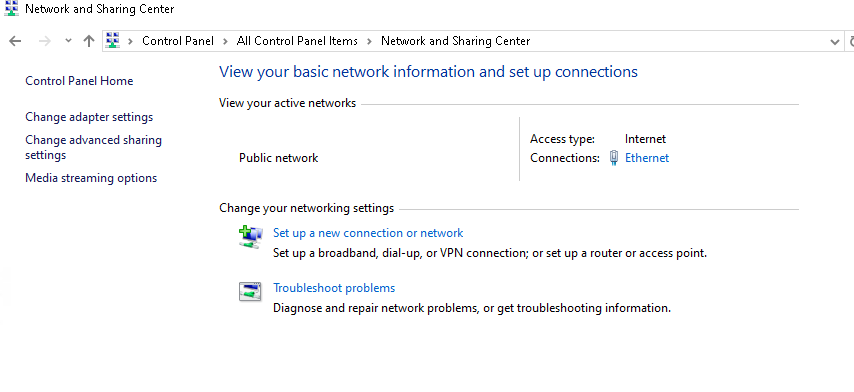Expand the chevron after Control Panel breadcrumb
This screenshot has height=392, width=854.
(225, 41)
